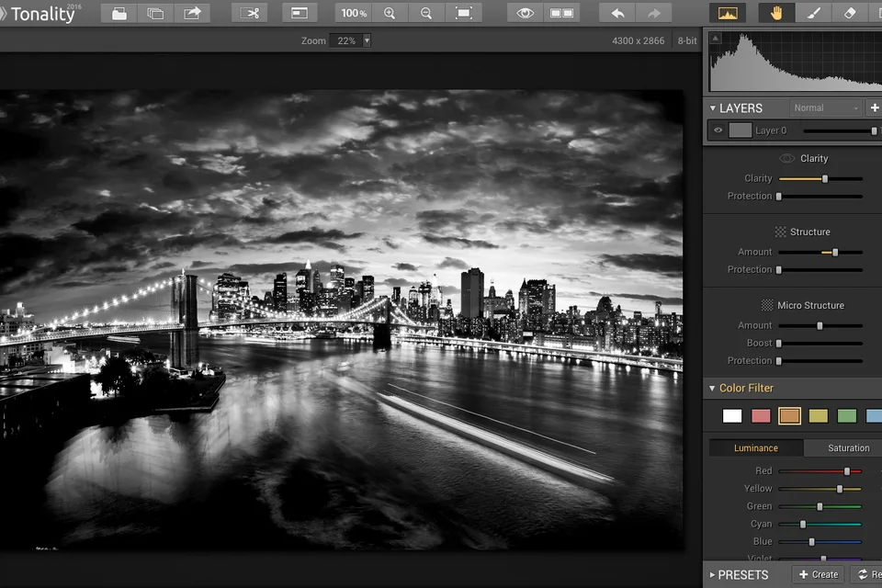The width and height of the screenshot is (882, 588).
Task: Click the histogram clipping triangle
Action: pyautogui.click(x=716, y=39)
